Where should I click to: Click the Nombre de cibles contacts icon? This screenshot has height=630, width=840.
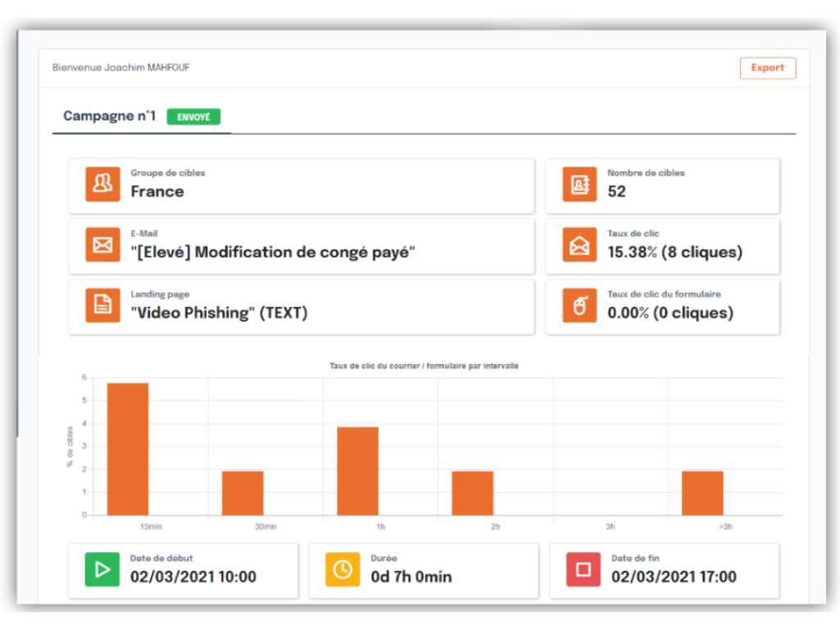[579, 185]
